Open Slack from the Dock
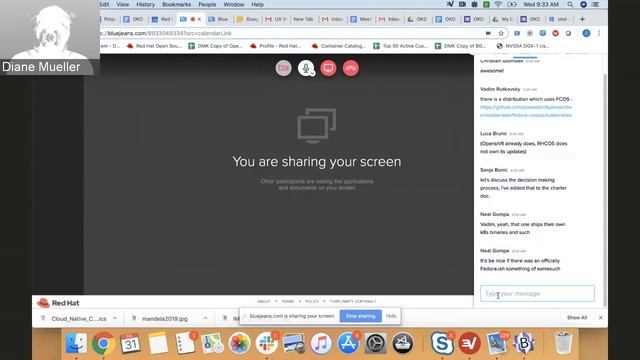Image resolution: width=640 pixels, height=360 pixels. [267, 343]
